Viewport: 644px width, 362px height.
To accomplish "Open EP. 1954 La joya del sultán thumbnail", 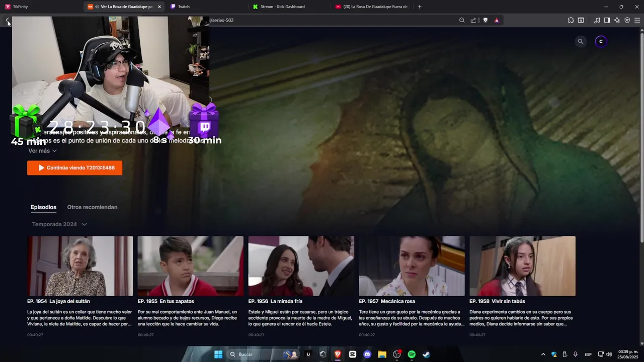I will point(80,266).
